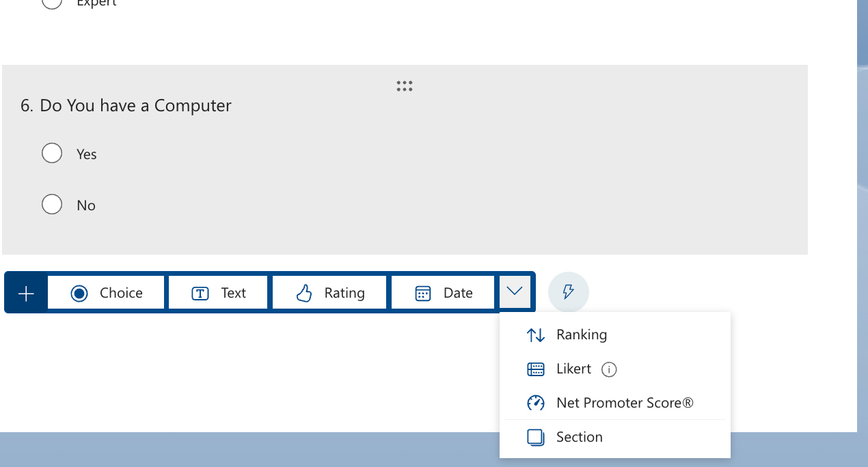Click the Choice filled-circle icon
The height and width of the screenshot is (467, 868).
tap(80, 292)
